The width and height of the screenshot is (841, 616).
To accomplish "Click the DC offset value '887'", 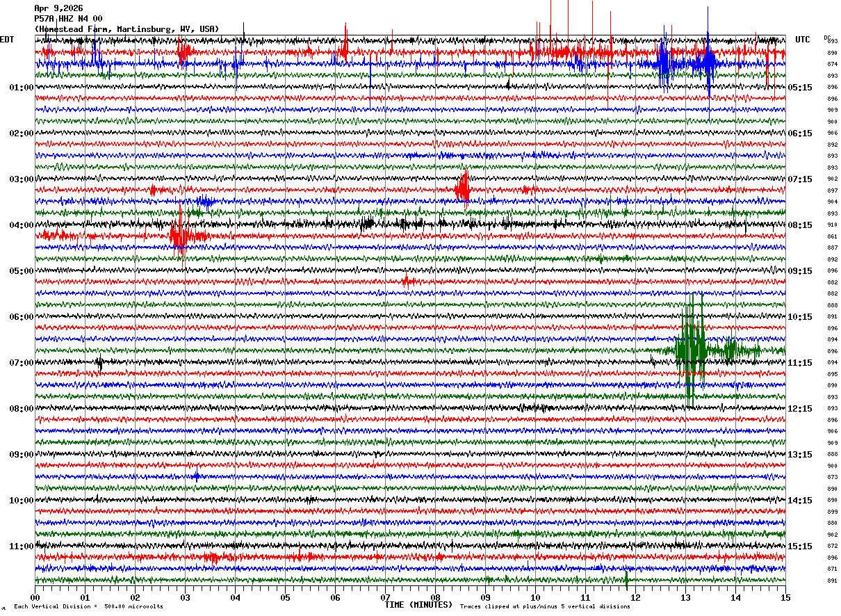I will (832, 248).
